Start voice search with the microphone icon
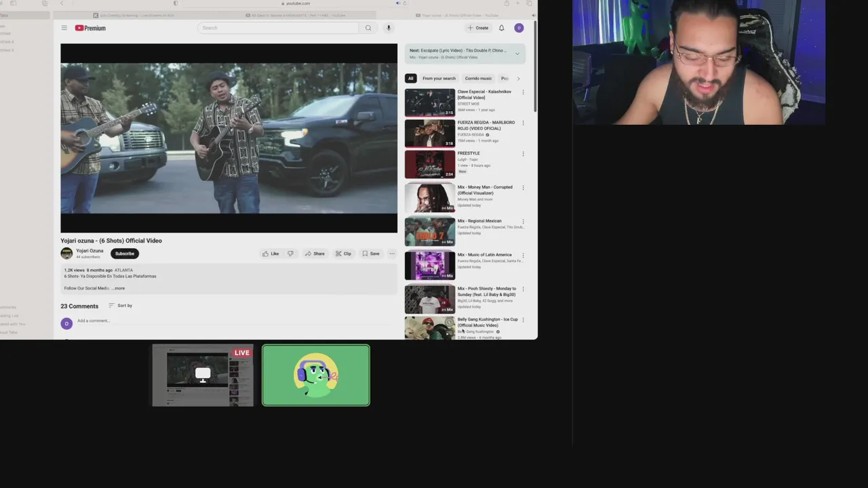868x488 pixels. click(389, 28)
